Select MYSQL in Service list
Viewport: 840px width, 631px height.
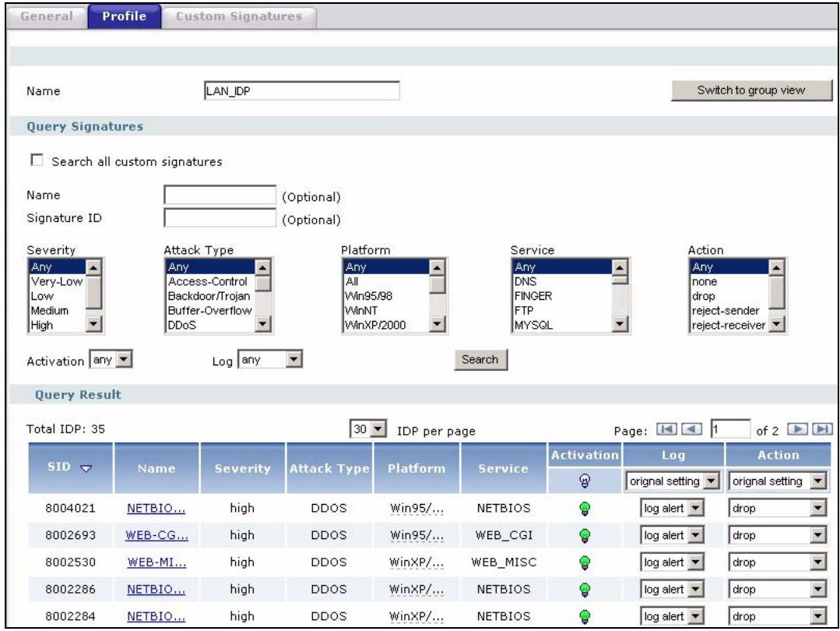(561, 325)
